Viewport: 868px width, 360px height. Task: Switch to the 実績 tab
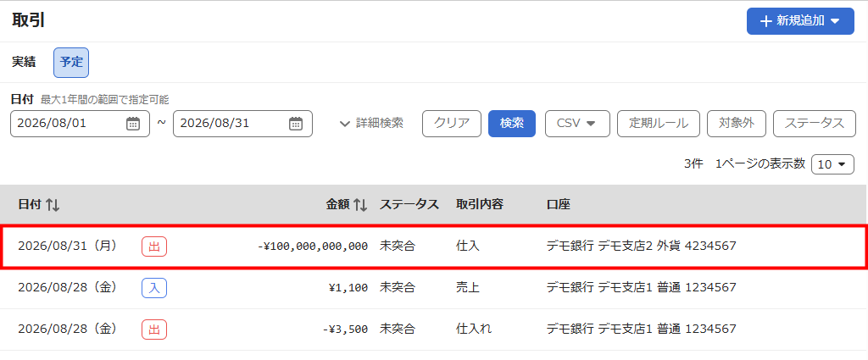coord(24,62)
